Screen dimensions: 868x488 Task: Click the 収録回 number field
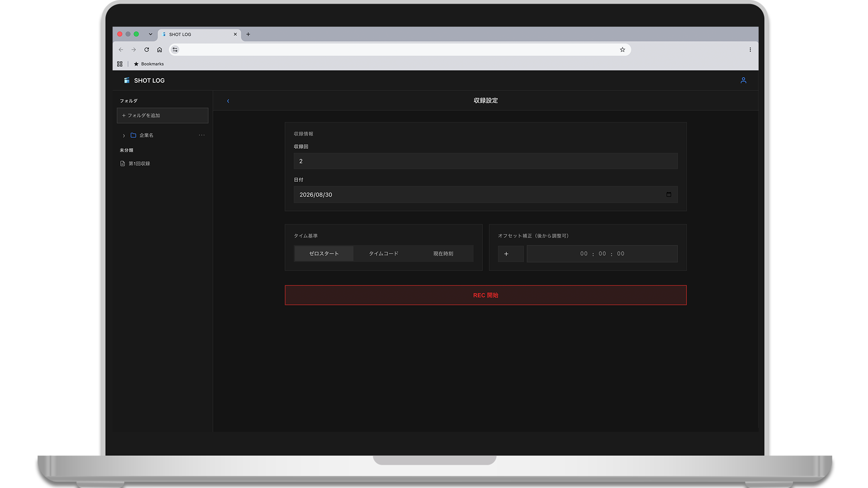(486, 161)
